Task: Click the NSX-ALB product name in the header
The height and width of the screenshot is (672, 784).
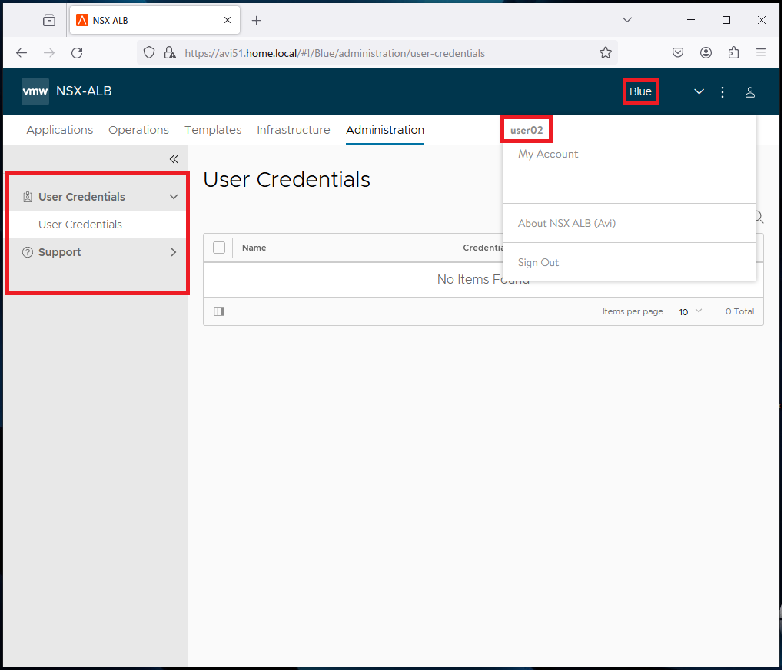Action: coord(84,91)
